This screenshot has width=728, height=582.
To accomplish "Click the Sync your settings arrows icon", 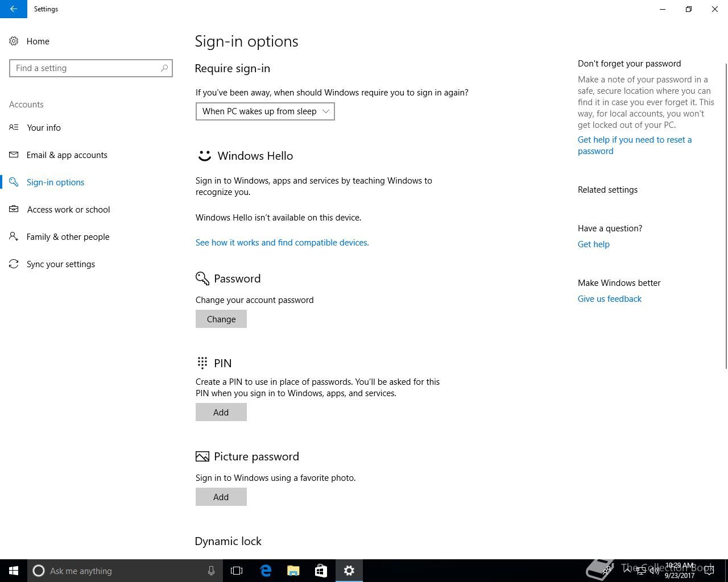I will coord(14,264).
